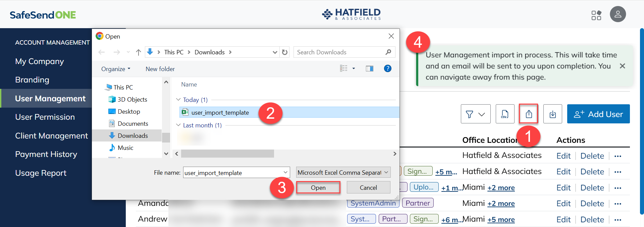Viewport: 644px width, 227px height.
Task: Open the app launcher grid icon
Action: click(596, 15)
